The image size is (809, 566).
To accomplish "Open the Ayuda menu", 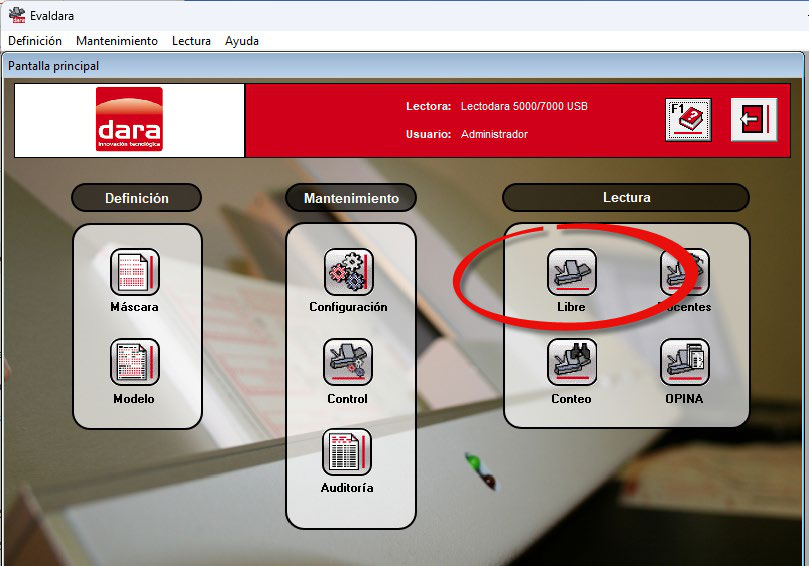I will 242,41.
